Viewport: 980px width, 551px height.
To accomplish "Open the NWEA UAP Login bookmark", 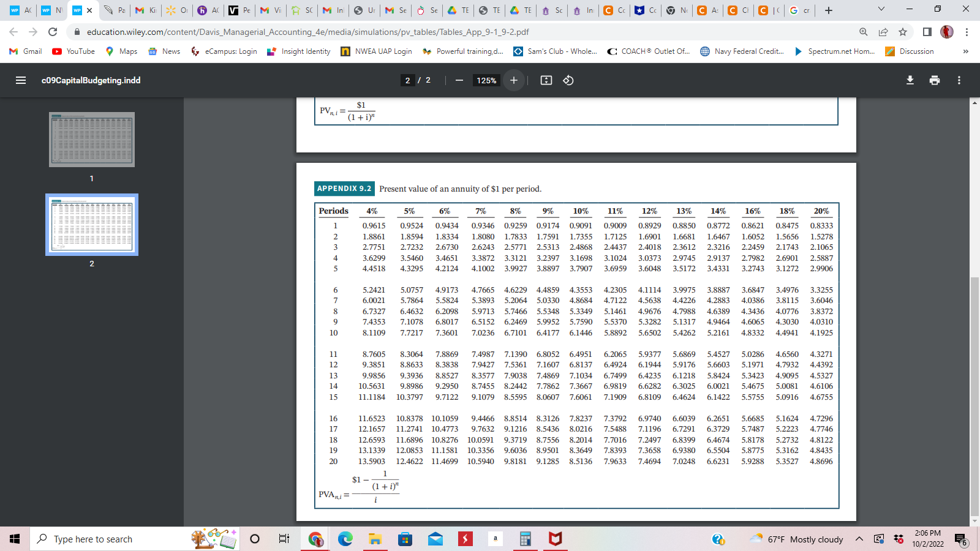I will [x=377, y=51].
